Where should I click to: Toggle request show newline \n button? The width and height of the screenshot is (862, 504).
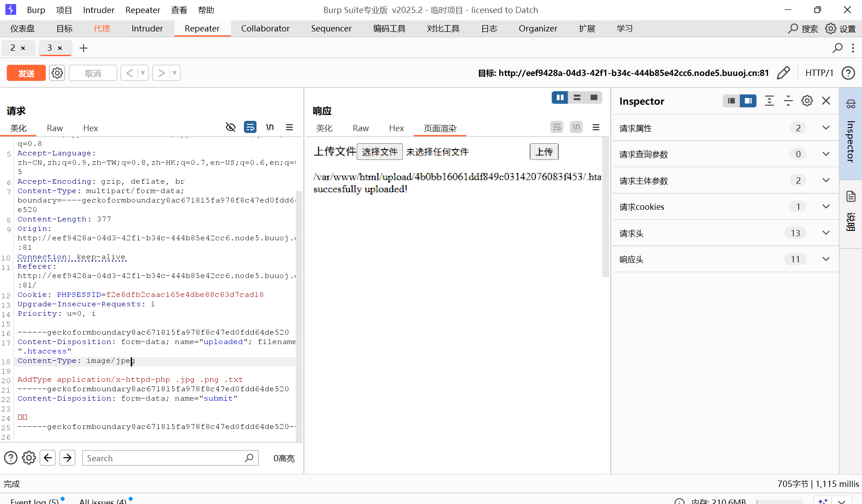[x=270, y=127]
